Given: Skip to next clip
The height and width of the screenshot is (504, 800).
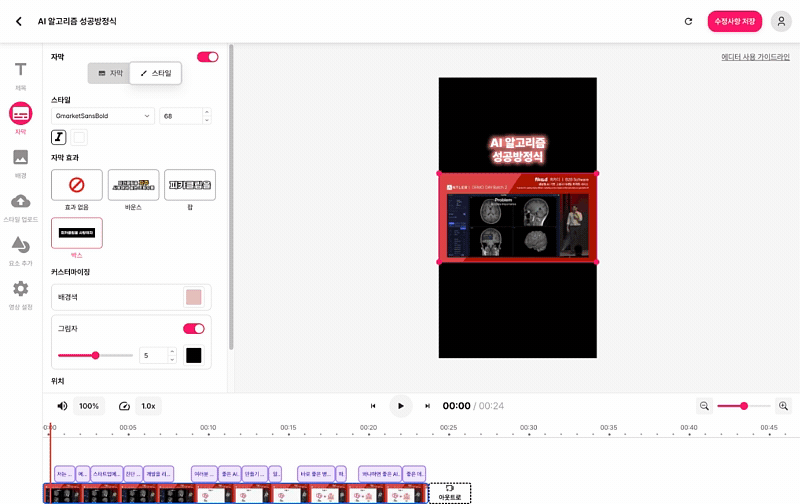Looking at the screenshot, I should (428, 406).
